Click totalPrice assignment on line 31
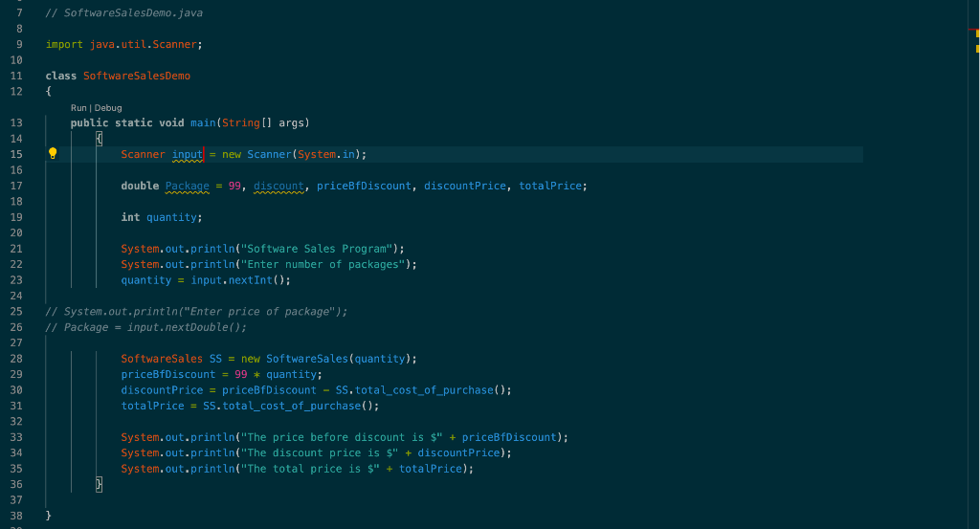Screen dimensions: 980x529 [250, 406]
